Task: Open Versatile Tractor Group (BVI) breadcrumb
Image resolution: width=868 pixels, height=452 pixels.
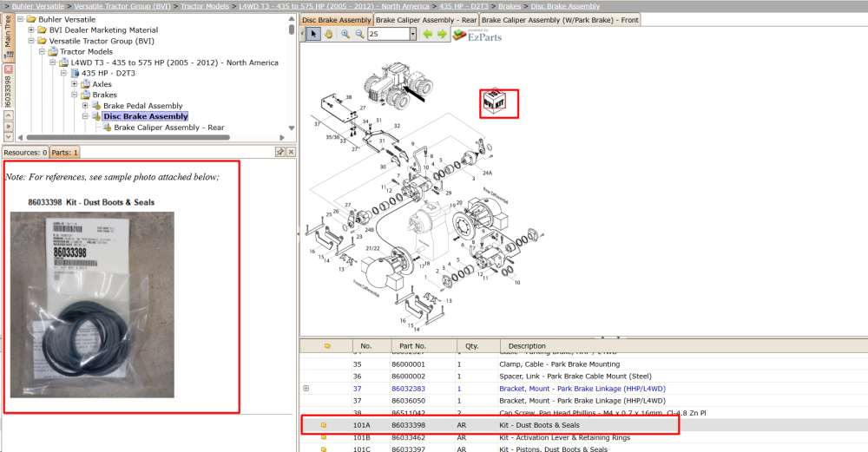Action: (122, 6)
